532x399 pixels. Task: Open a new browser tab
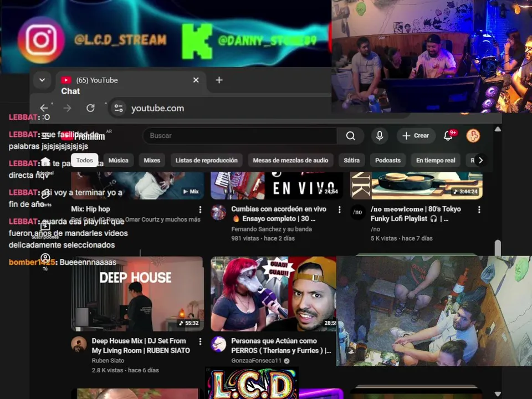pos(219,80)
